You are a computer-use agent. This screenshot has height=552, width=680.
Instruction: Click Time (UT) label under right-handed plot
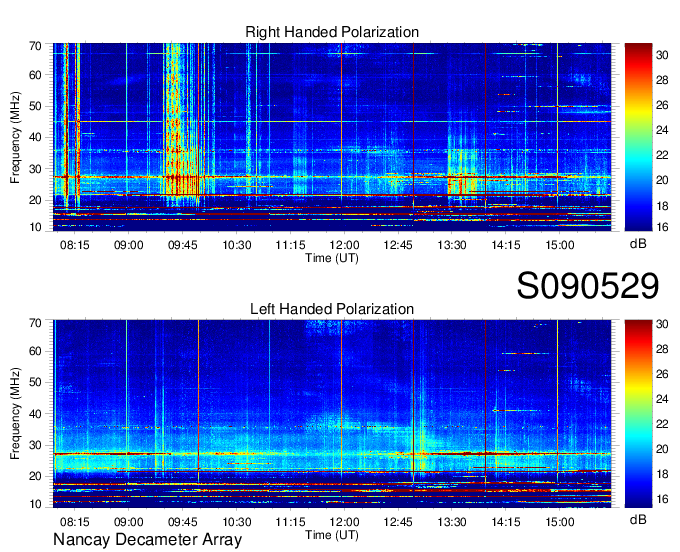point(332,258)
